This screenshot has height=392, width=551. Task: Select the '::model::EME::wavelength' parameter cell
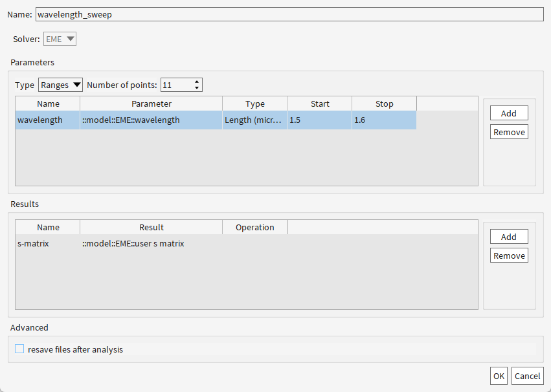point(151,120)
